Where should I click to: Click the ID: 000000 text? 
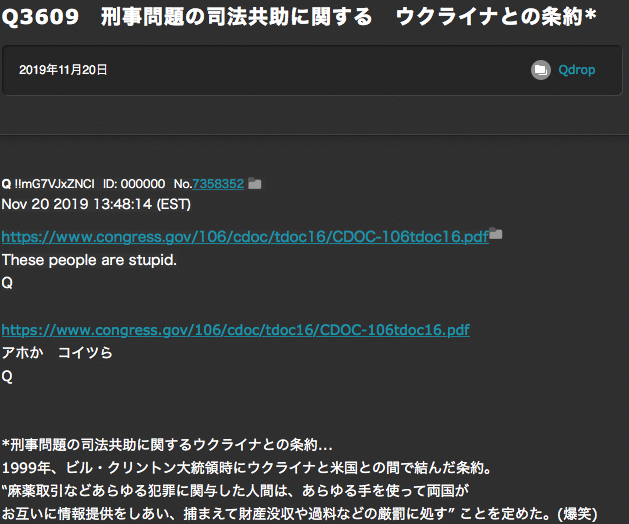(x=134, y=184)
